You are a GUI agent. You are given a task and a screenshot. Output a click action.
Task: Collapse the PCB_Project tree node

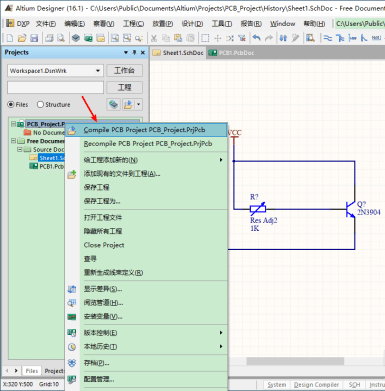13,124
